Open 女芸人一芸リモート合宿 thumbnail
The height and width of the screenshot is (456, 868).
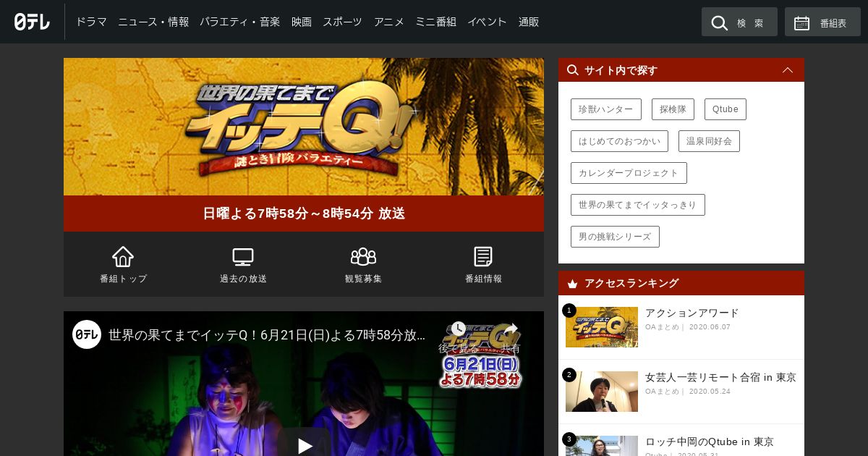602,392
